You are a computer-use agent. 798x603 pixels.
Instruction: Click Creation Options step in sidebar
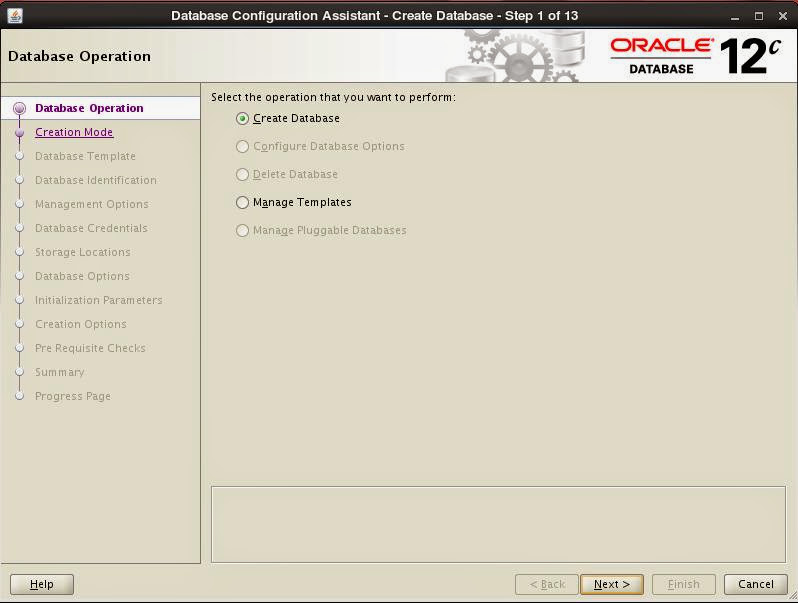pos(80,324)
